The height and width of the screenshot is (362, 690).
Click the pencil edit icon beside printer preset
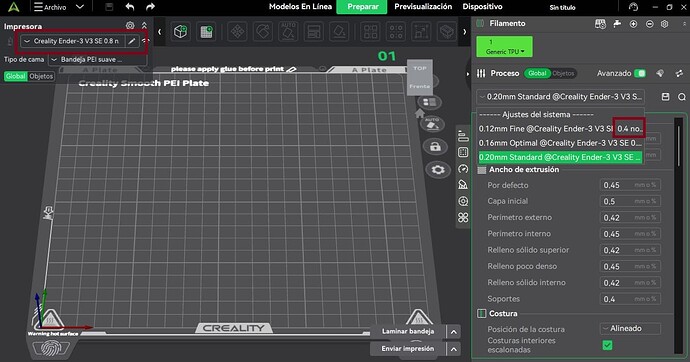tap(132, 41)
